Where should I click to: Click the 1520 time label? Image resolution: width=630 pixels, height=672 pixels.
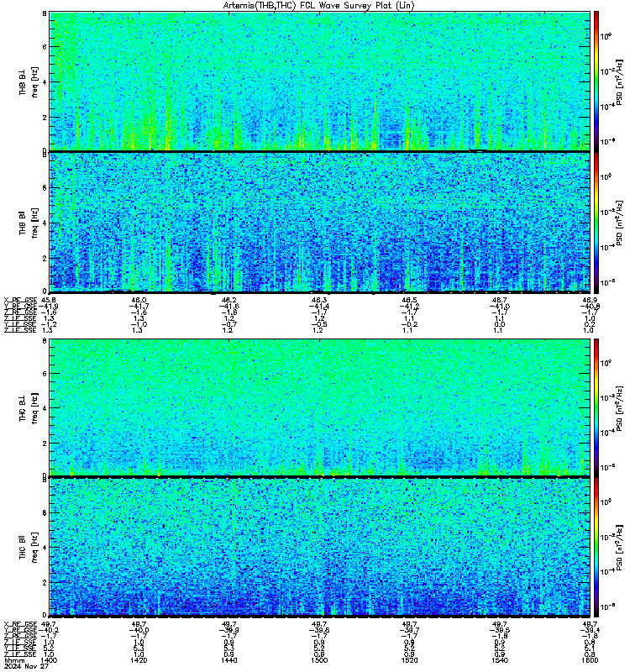click(x=409, y=660)
